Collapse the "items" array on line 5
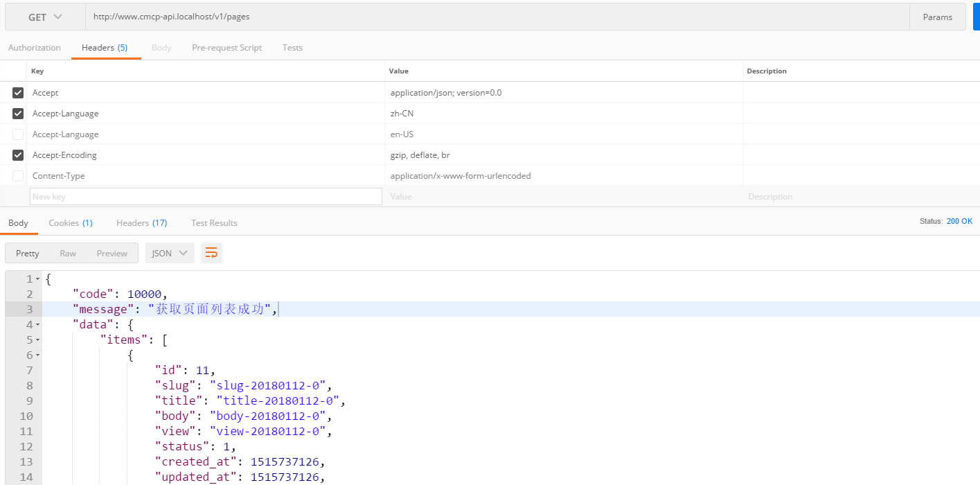The width and height of the screenshot is (980, 485). (x=37, y=340)
